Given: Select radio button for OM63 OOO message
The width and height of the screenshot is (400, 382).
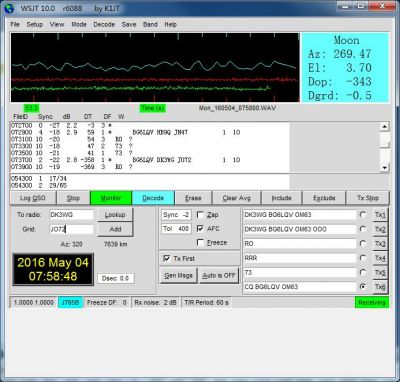Looking at the screenshot, I should pyautogui.click(x=363, y=229).
